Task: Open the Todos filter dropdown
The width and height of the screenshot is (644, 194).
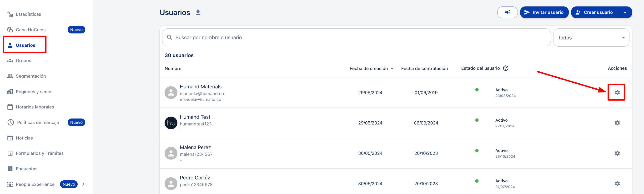Action: pos(591,38)
